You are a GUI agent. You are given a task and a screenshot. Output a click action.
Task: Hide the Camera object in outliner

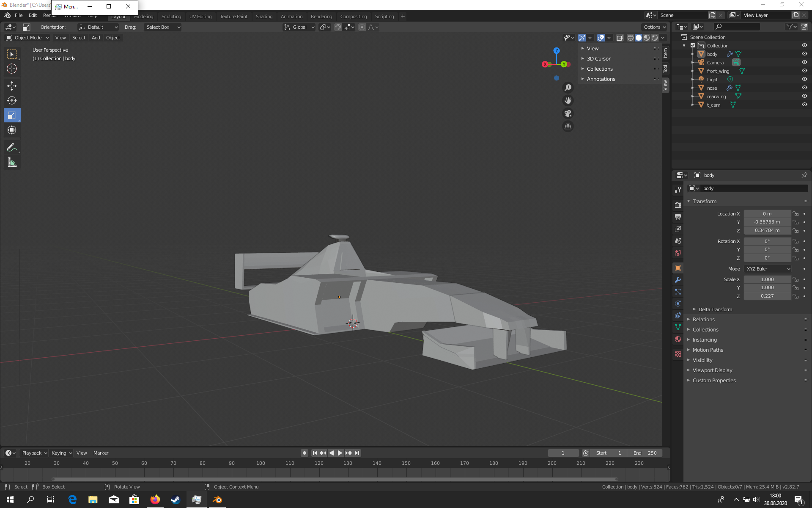point(804,63)
